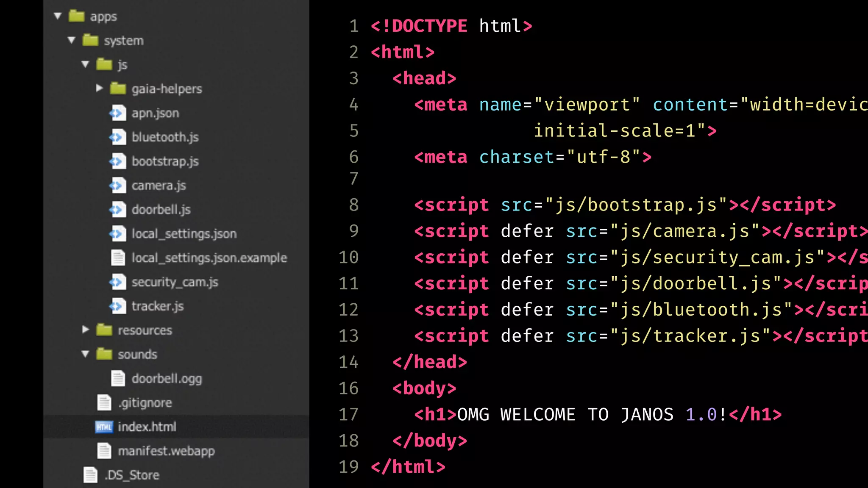Click line number 8 in the gutter
The image size is (868, 488).
[354, 205]
